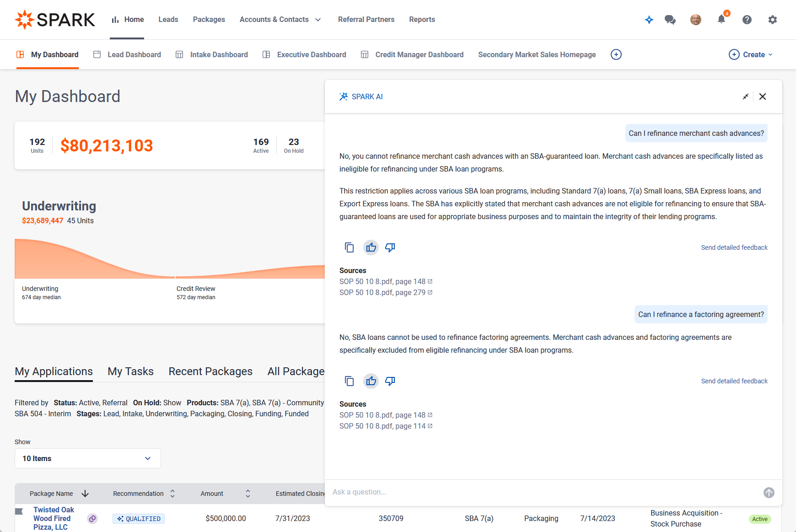Go to Home in the top navigation
Screen dimensions: 796x532
coord(128,20)
